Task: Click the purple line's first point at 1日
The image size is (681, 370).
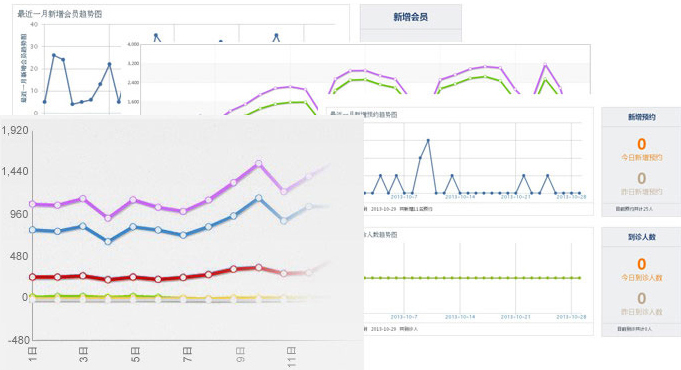Action: coord(33,204)
